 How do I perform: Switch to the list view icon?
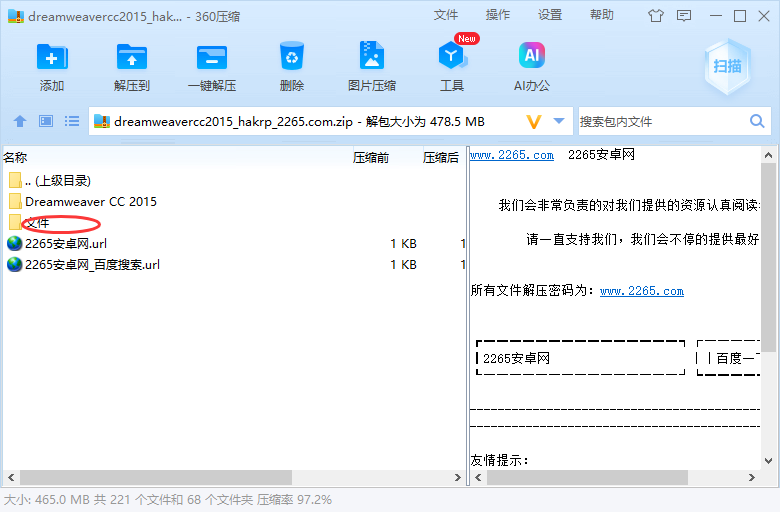[72, 121]
